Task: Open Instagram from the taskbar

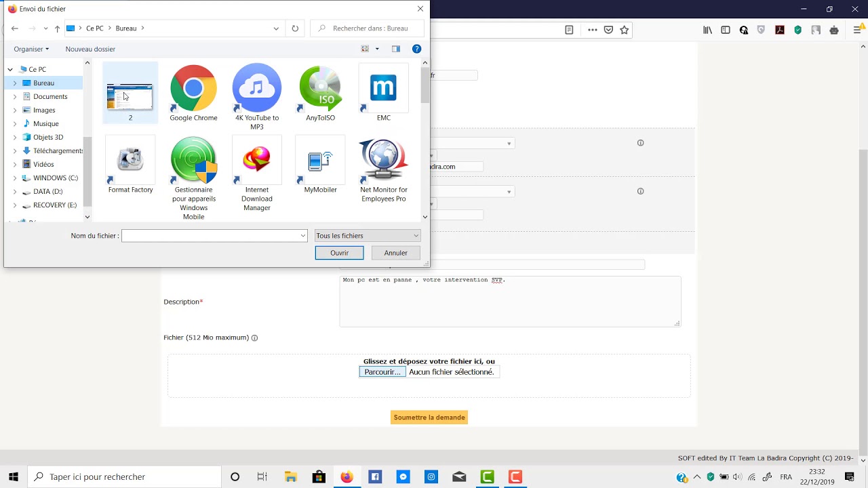Action: (x=431, y=476)
